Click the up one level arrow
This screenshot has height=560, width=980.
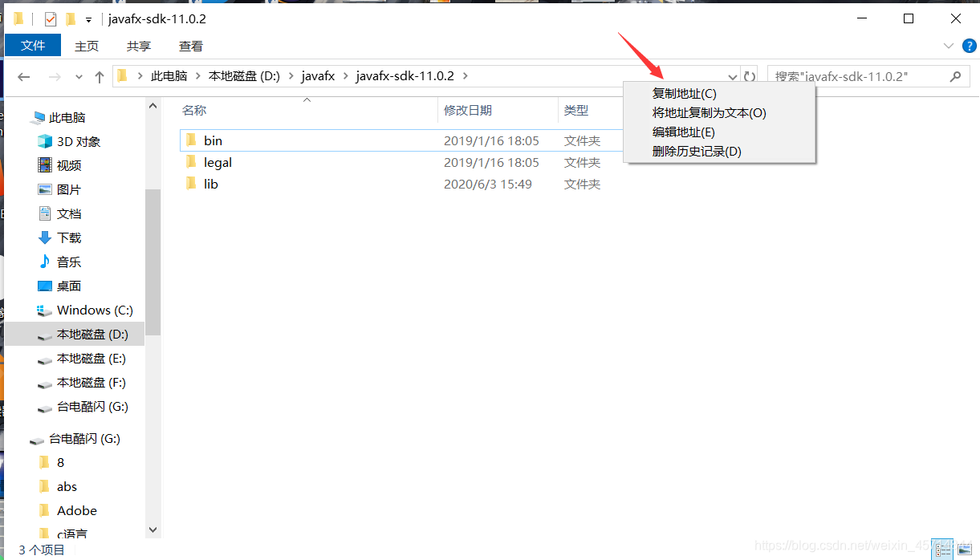tap(98, 75)
